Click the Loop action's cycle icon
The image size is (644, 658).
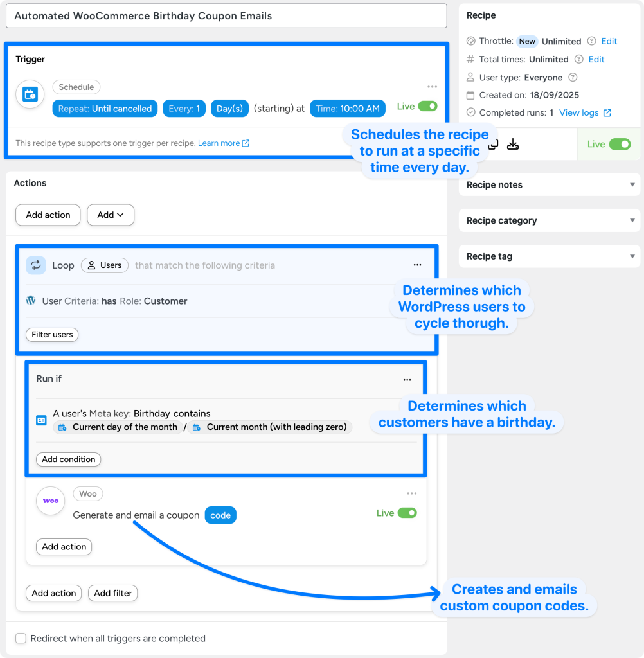point(36,265)
